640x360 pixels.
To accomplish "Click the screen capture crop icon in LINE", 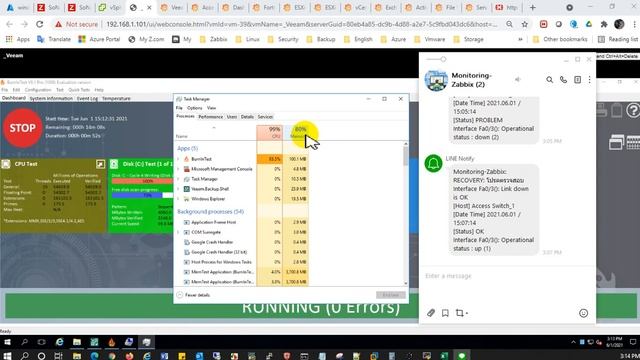I will tap(461, 313).
